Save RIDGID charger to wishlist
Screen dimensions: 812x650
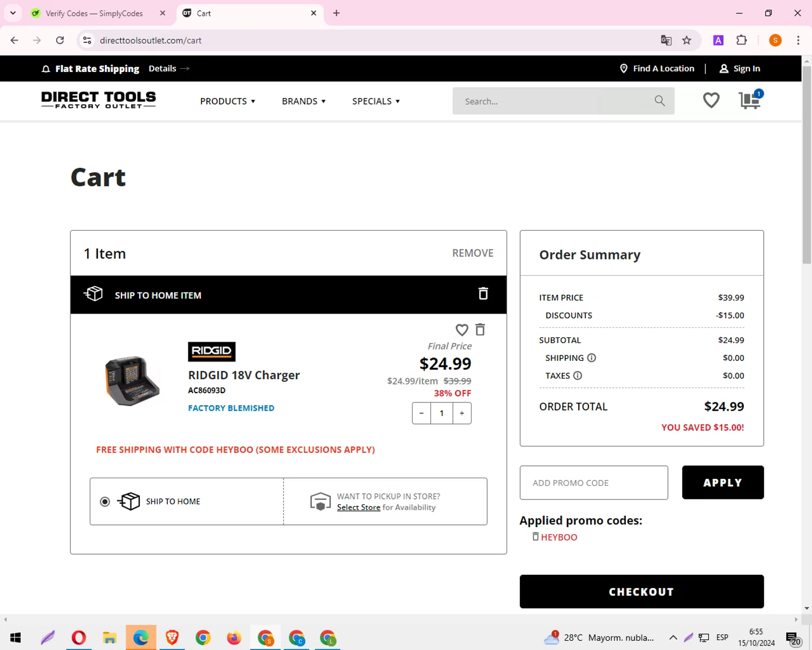coord(462,330)
